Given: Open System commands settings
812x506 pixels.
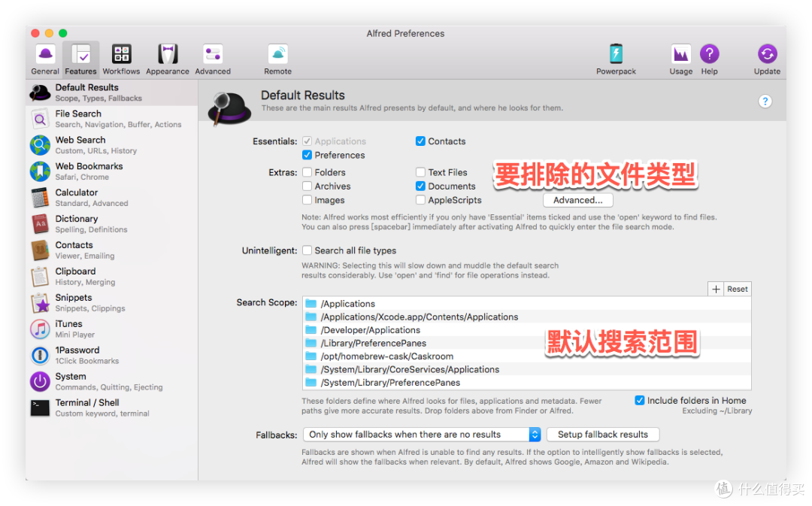Looking at the screenshot, I should (112, 382).
